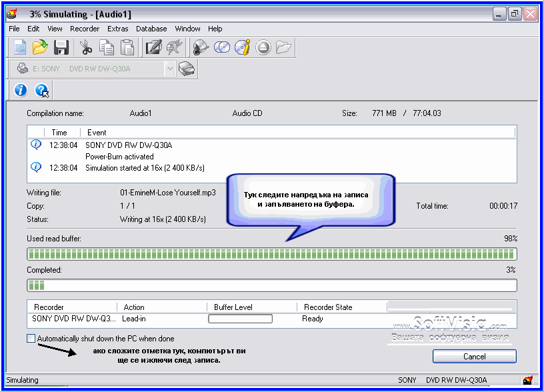Click the 'Ready' recorder state cell
The height and width of the screenshot is (392, 544).
(x=313, y=319)
